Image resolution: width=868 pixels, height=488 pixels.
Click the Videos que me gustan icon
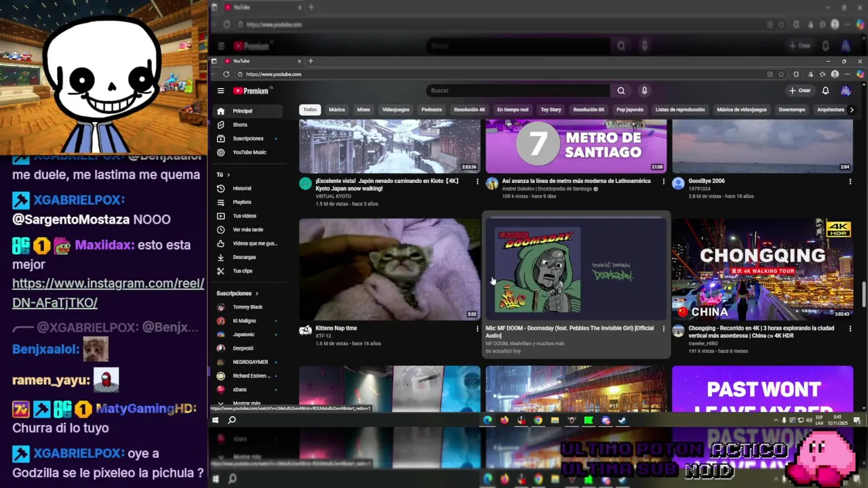[220, 243]
